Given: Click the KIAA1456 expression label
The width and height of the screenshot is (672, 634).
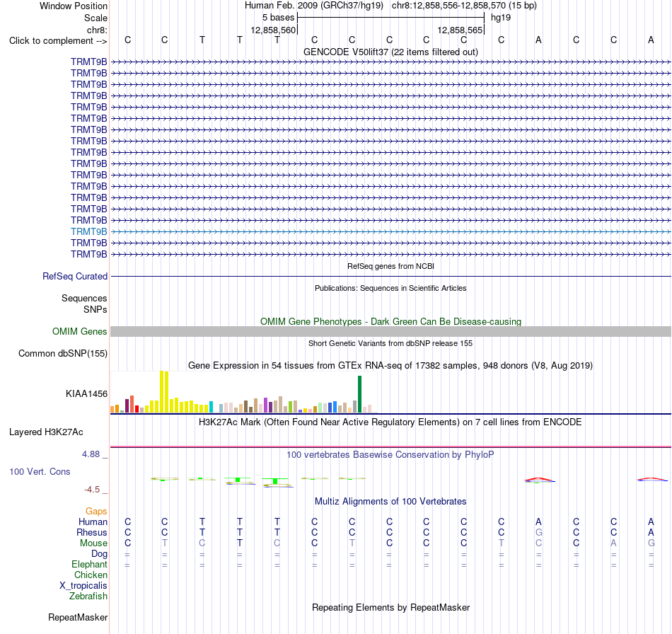Looking at the screenshot, I should coord(86,393).
